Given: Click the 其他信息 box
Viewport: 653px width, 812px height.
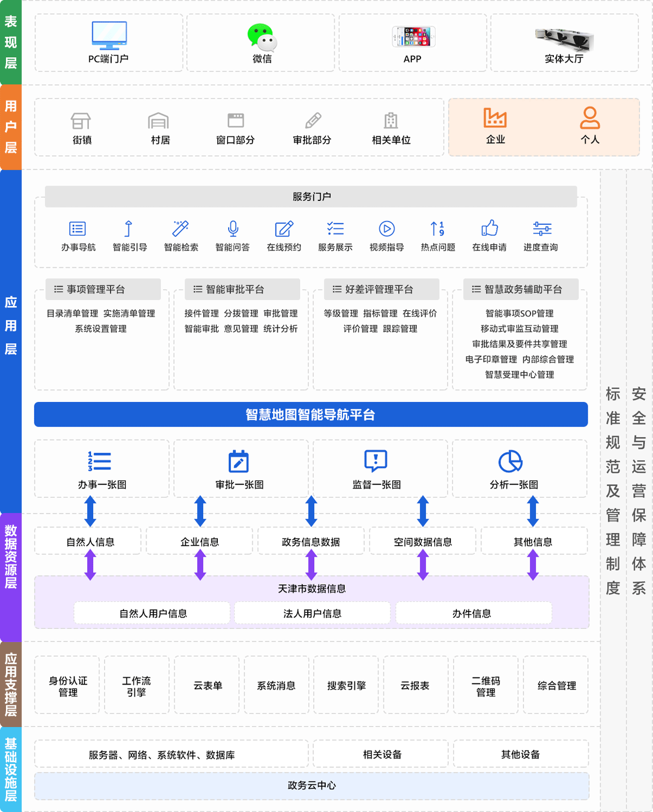Looking at the screenshot, I should point(534,541).
